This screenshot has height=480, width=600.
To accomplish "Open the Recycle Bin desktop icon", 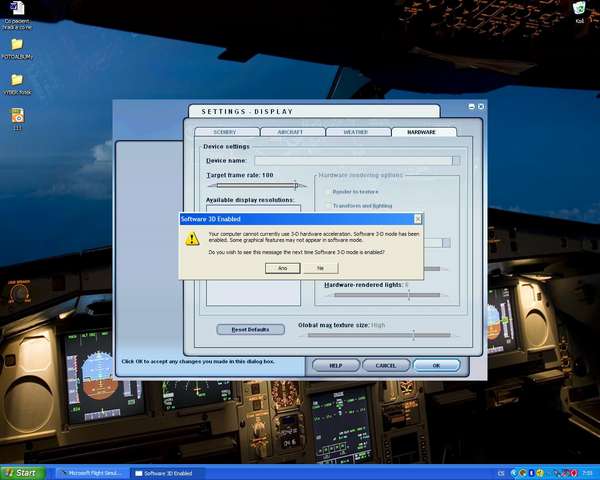I will pyautogui.click(x=579, y=12).
